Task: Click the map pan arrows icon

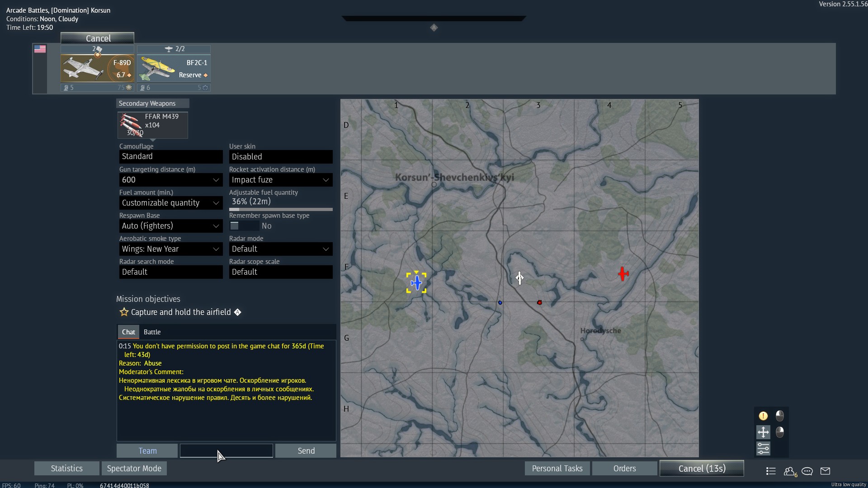Action: pyautogui.click(x=763, y=432)
